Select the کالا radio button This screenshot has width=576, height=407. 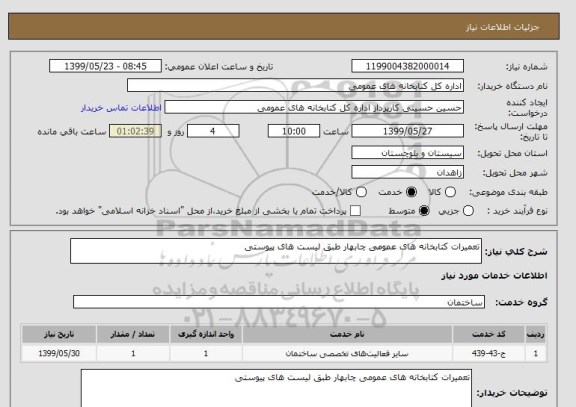pyautogui.click(x=450, y=192)
